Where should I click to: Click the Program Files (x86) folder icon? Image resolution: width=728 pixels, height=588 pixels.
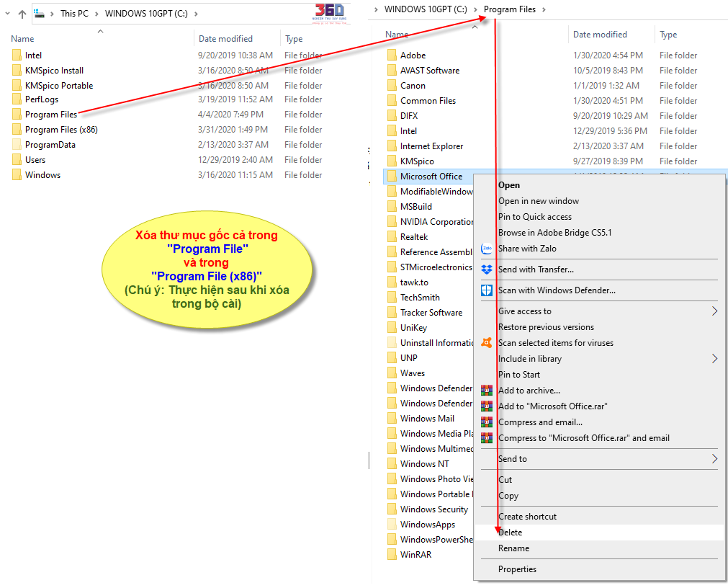point(17,130)
